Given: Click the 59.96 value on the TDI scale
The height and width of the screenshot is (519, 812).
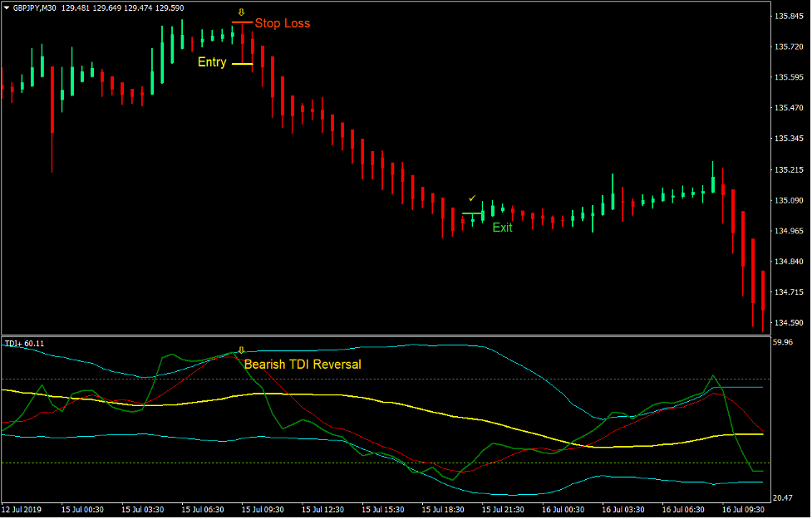Looking at the screenshot, I should [x=782, y=341].
